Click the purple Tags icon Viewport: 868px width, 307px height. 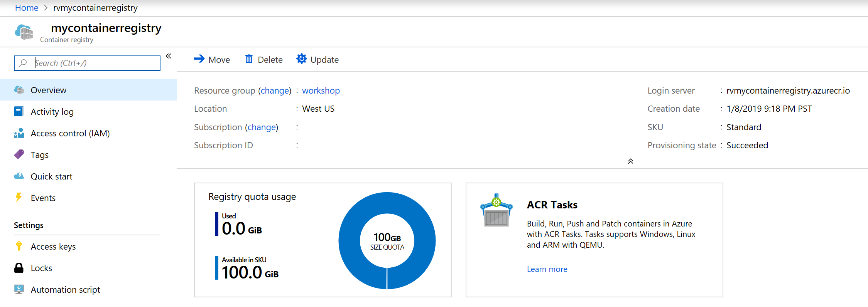coord(19,154)
